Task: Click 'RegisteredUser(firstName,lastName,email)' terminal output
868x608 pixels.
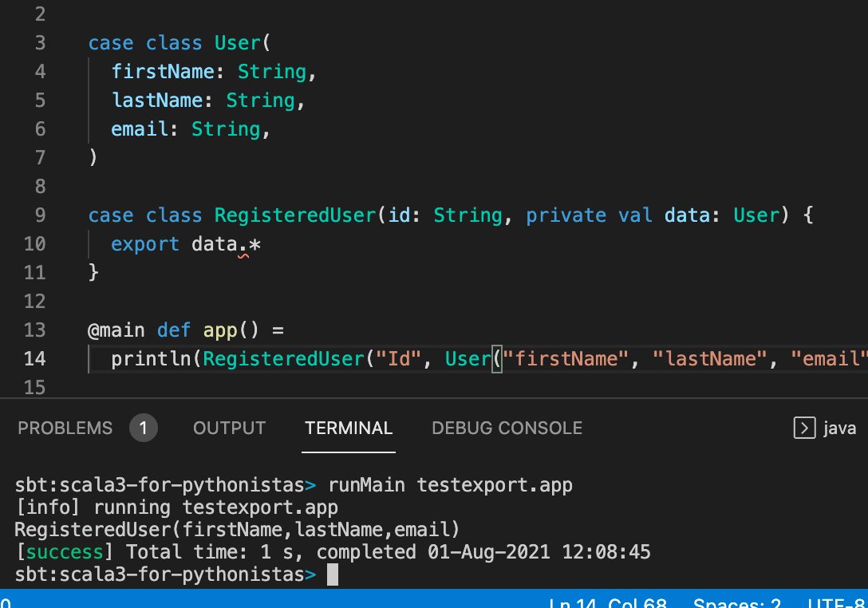Action: tap(237, 529)
